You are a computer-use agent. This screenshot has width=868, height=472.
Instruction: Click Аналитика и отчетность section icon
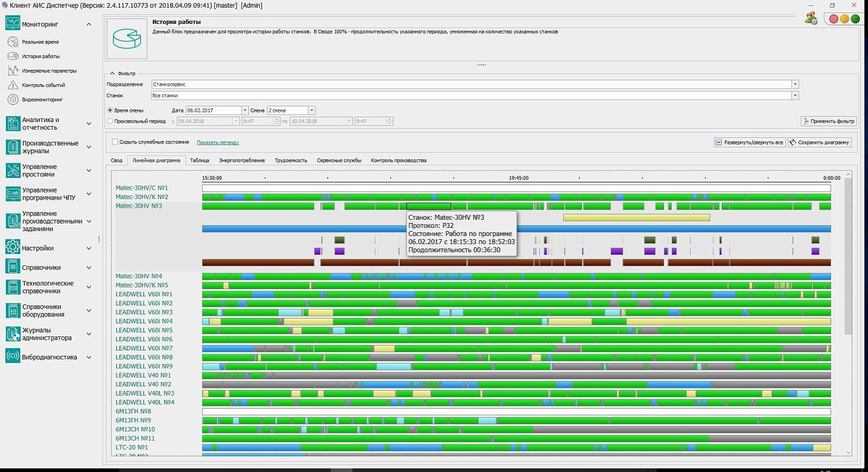click(12, 124)
